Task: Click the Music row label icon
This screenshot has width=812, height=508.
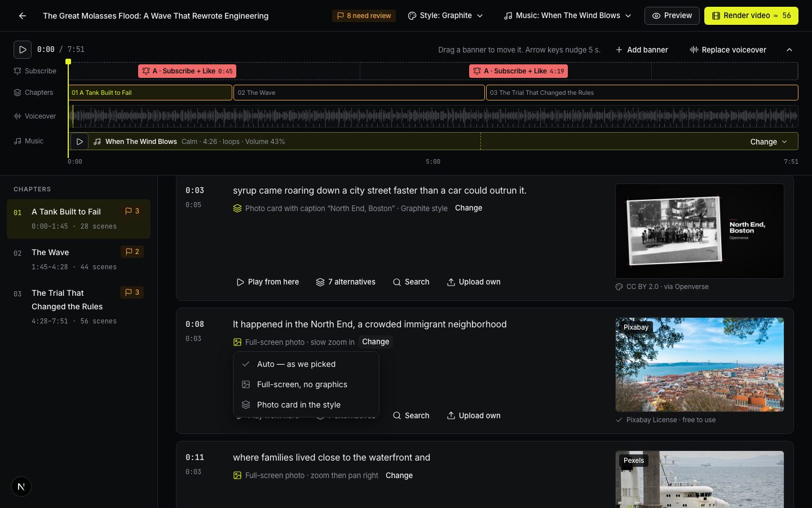Action: point(17,141)
